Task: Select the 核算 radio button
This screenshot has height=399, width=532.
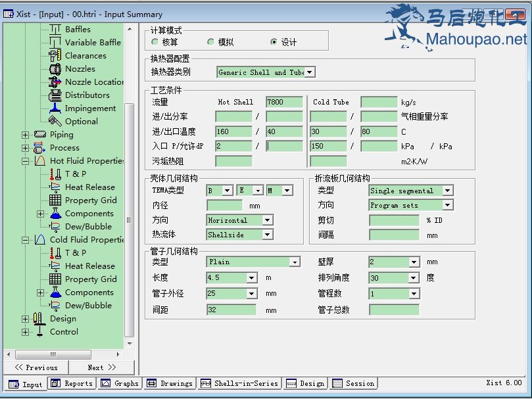Action: click(x=155, y=42)
